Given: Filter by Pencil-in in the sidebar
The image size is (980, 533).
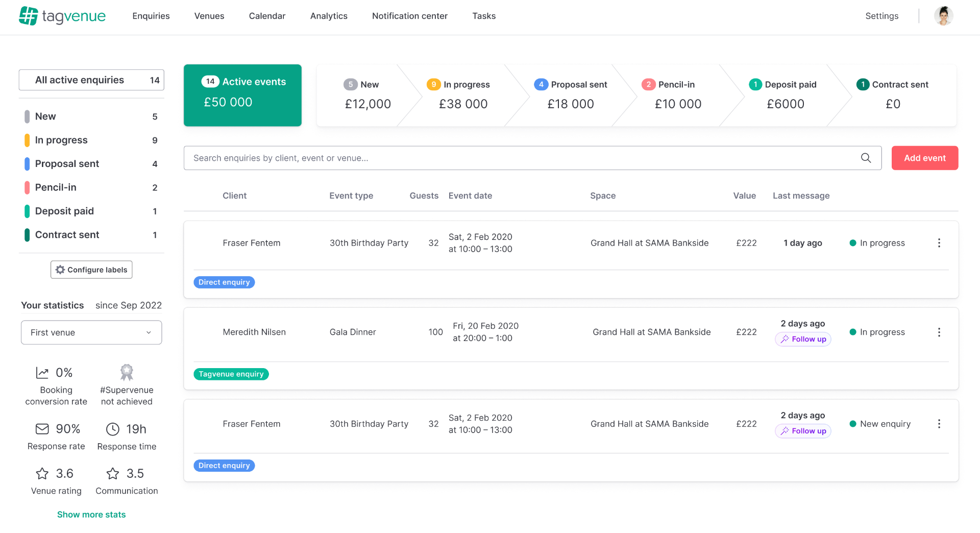Looking at the screenshot, I should [56, 187].
